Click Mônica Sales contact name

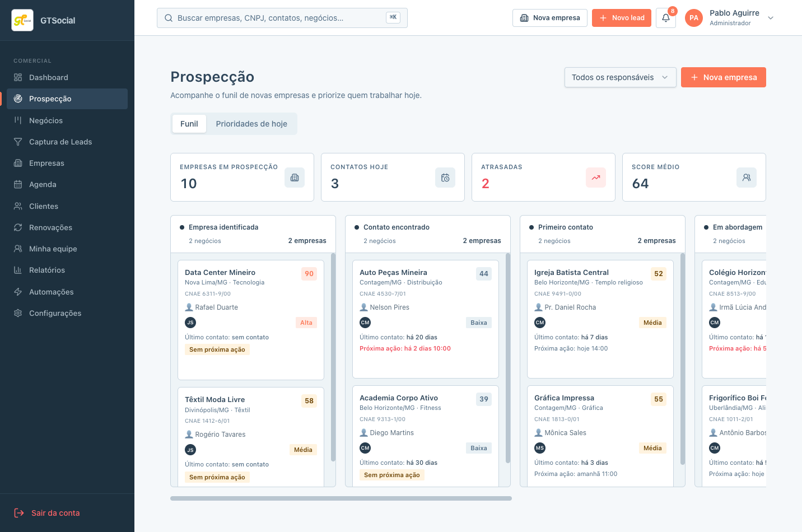(x=565, y=433)
